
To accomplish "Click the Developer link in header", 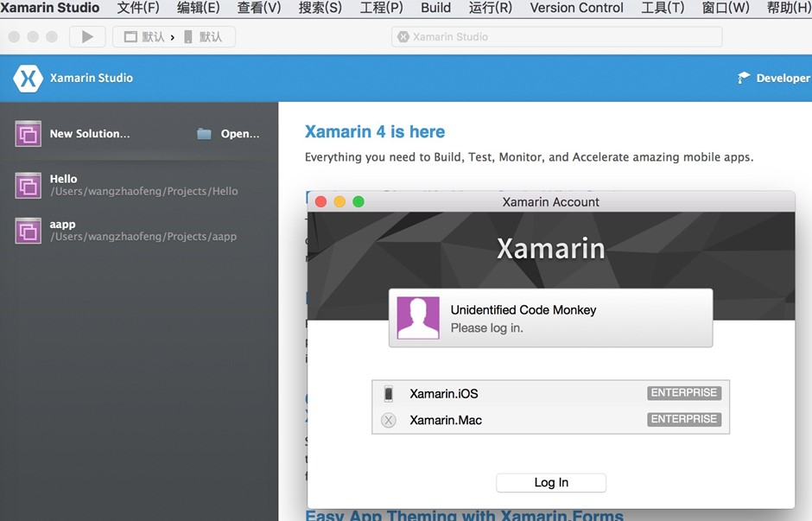I will click(783, 79).
